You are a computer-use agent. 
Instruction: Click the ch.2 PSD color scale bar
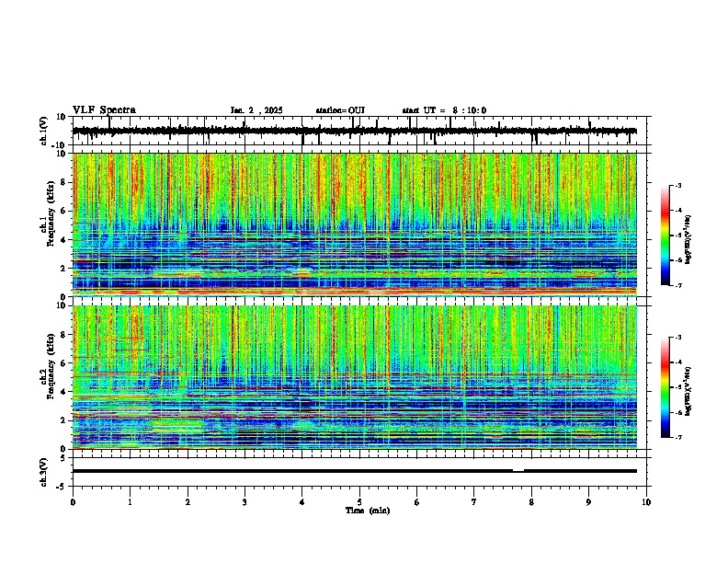[x=665, y=387]
